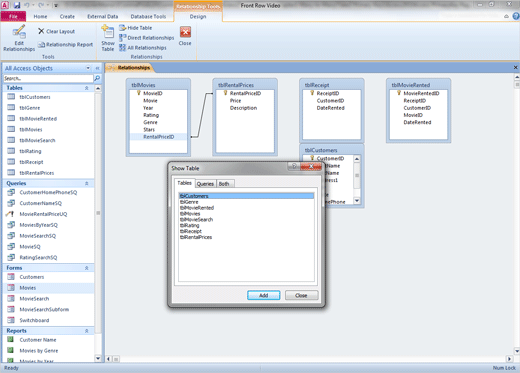520x373 pixels.
Task: Select Description field in tblRentalPrices
Action: [x=243, y=108]
